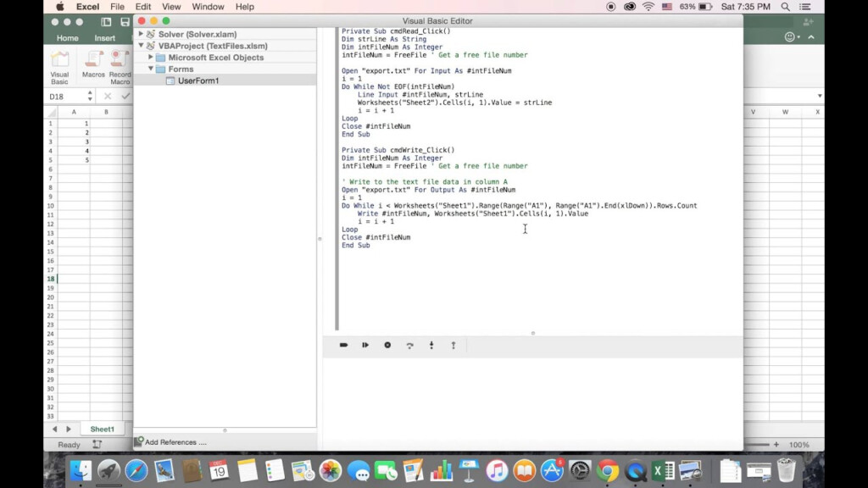Click the Name Box showing D18

64,97
